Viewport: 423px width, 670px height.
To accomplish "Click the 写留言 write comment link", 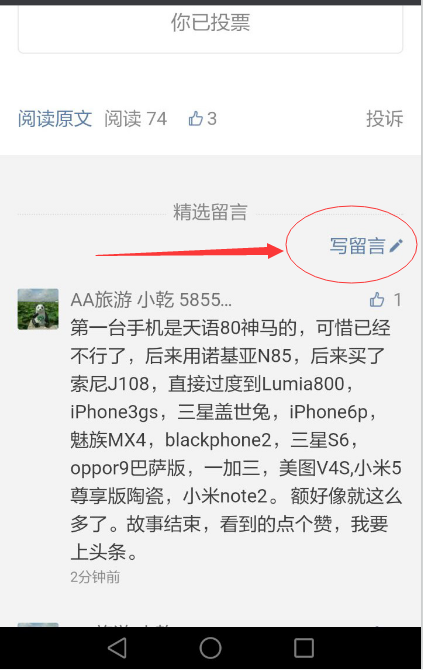I will (x=358, y=246).
